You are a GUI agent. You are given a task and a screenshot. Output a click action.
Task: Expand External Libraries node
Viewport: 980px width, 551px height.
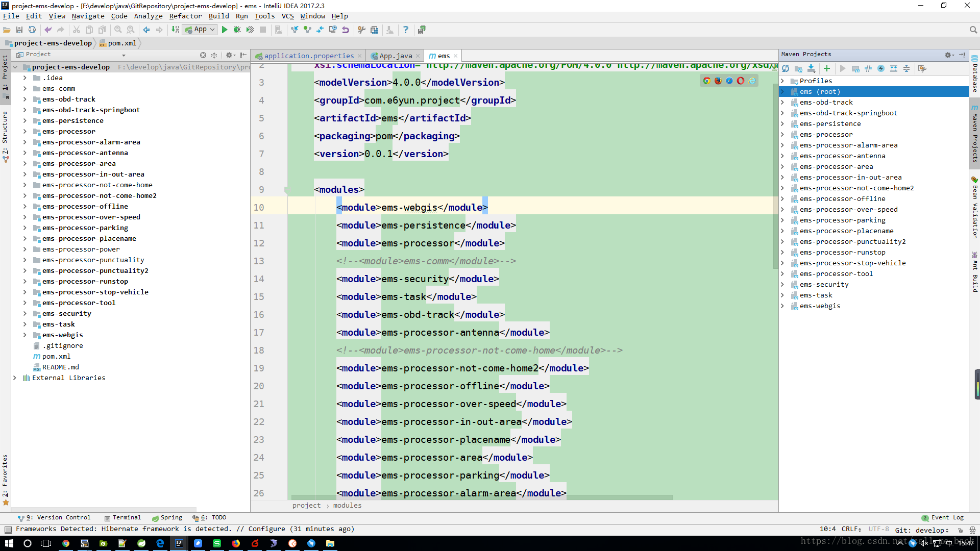(15, 378)
